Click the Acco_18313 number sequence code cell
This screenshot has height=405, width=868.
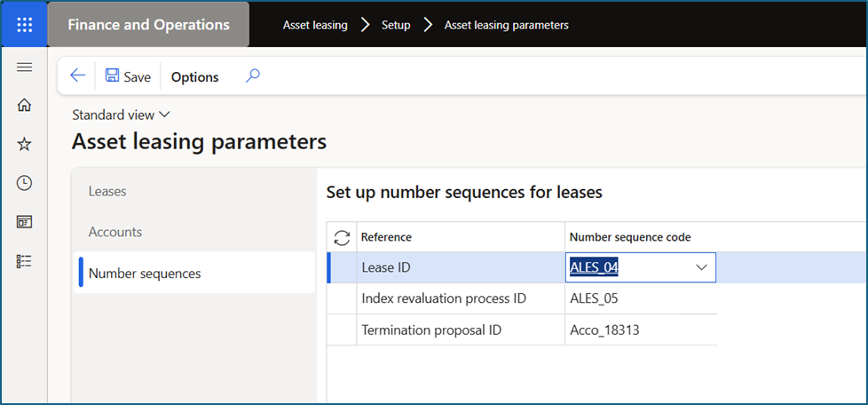click(604, 330)
